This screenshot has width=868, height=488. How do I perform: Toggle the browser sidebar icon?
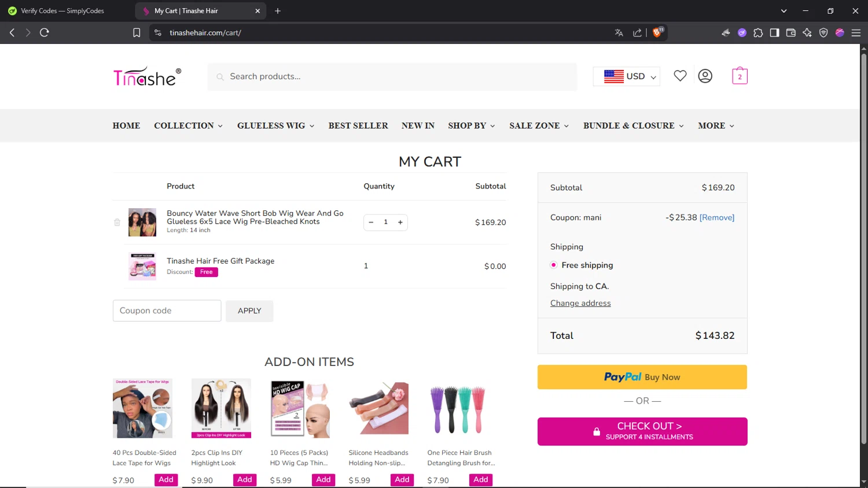(774, 32)
